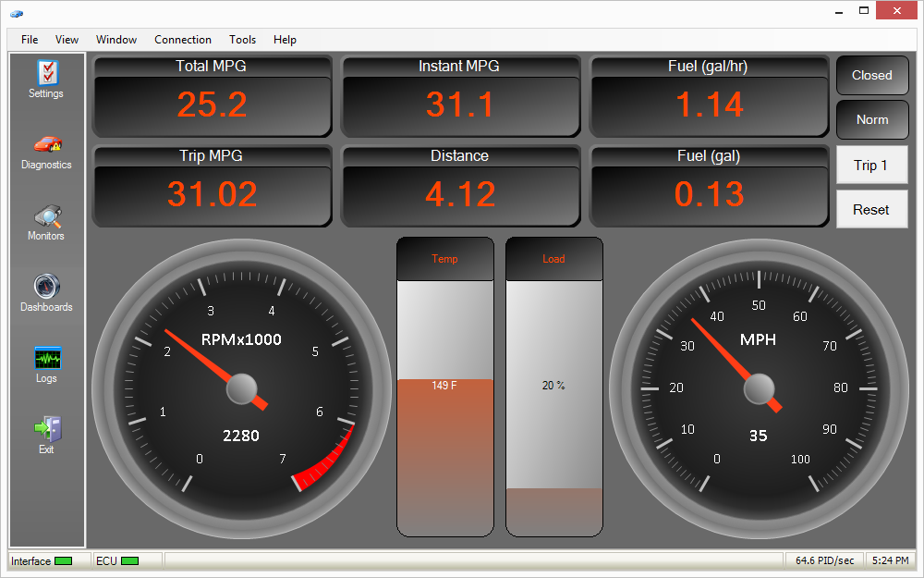Switch to the Dashboards gauge icon
924x578 pixels.
46,287
